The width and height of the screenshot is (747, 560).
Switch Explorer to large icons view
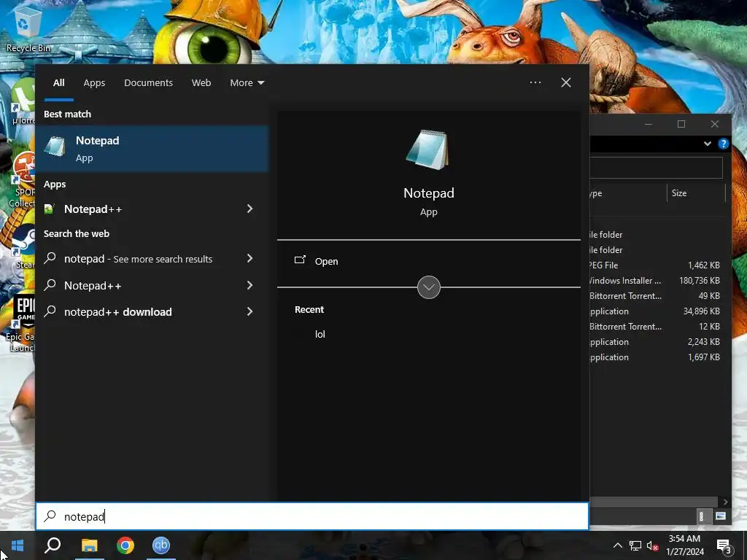coord(721,516)
